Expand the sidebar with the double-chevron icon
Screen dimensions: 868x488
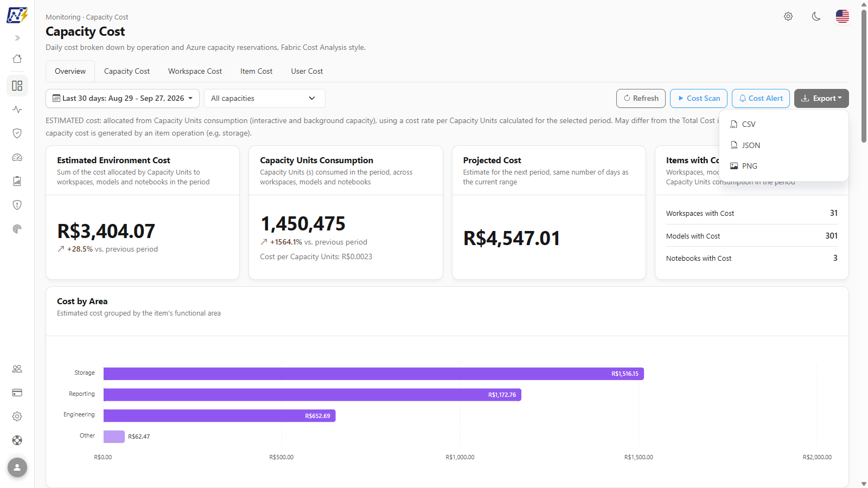17,38
